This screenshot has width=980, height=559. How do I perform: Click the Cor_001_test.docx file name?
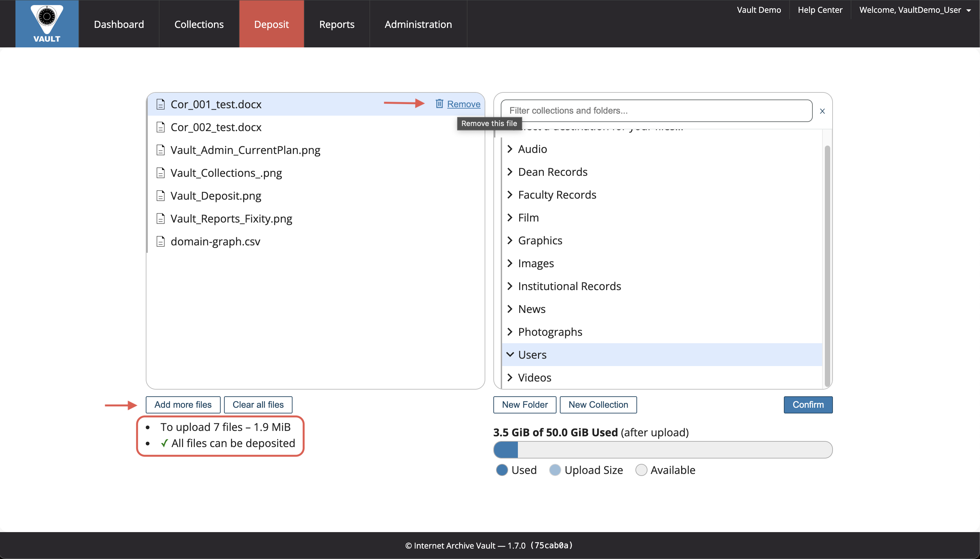tap(216, 105)
